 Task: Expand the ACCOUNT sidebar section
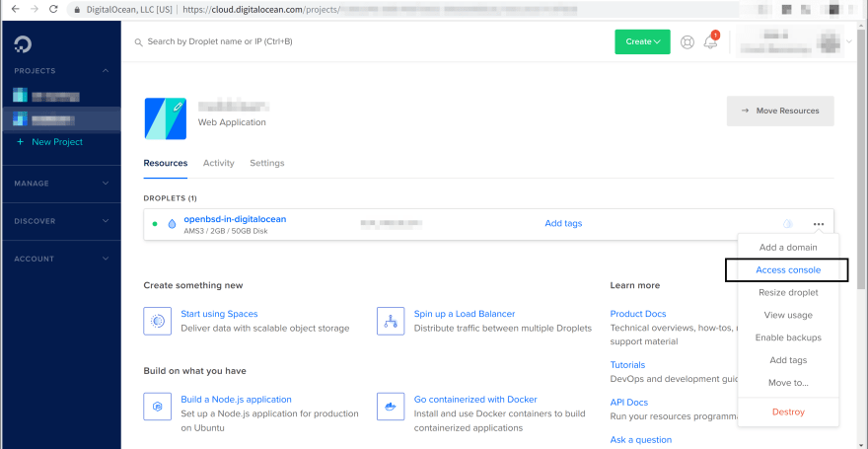106,259
